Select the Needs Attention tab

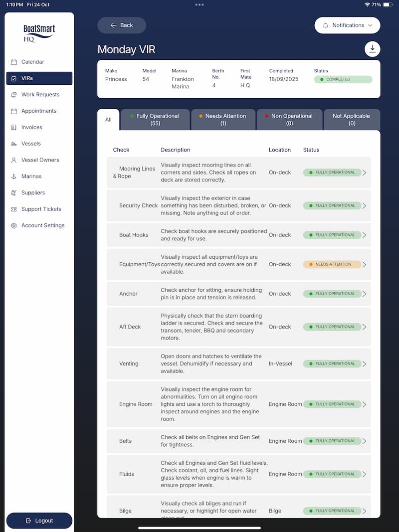[x=223, y=120]
